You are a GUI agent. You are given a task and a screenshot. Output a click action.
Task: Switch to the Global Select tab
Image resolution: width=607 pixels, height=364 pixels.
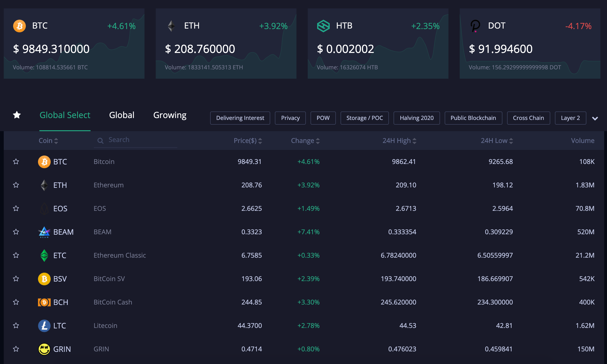[x=65, y=115]
